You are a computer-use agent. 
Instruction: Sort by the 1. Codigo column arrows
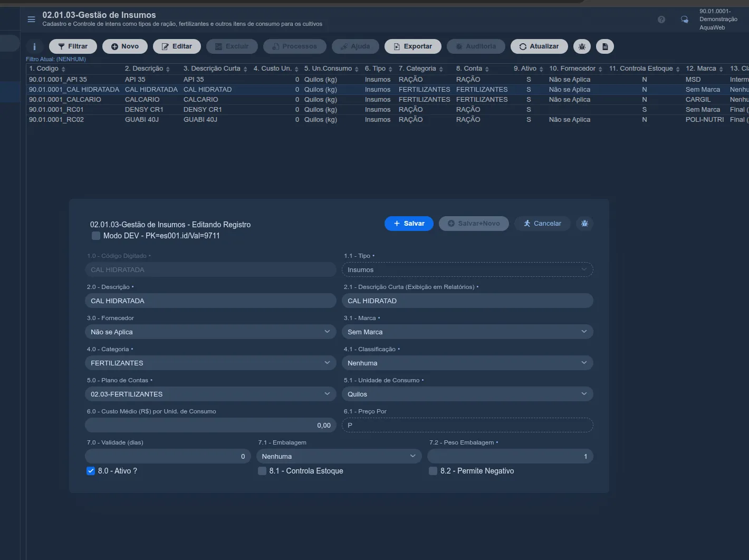pos(63,69)
